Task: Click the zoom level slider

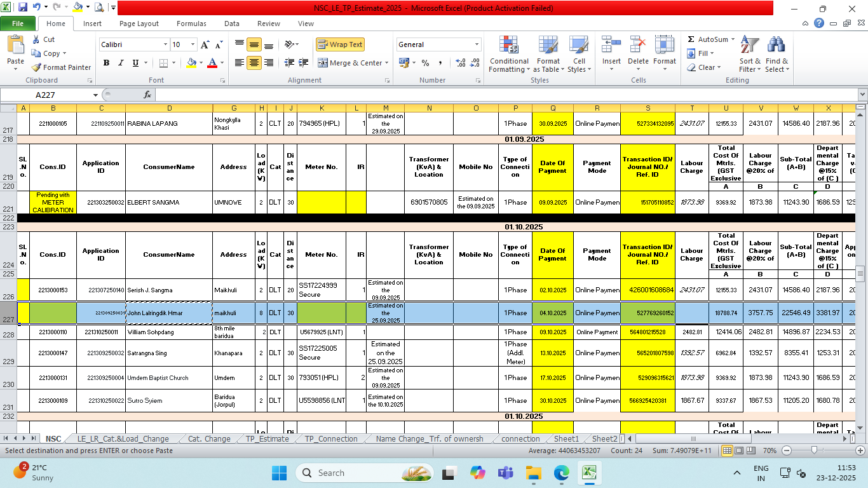Action: coord(814,451)
